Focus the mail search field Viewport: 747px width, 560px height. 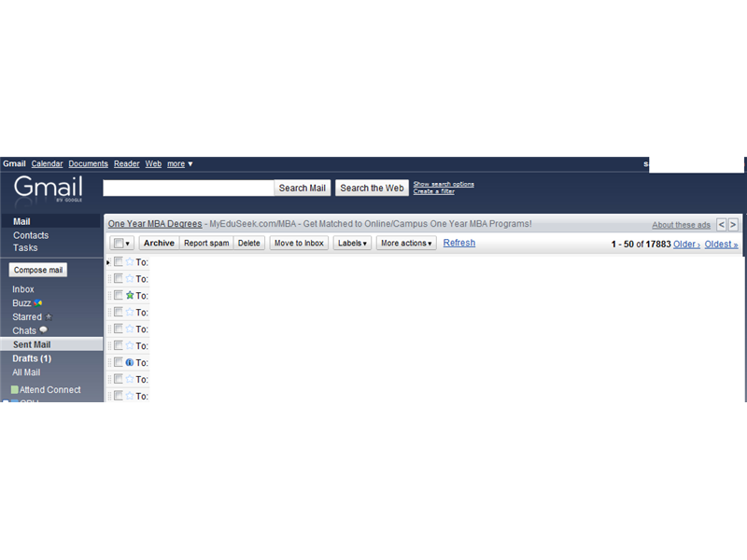coord(189,189)
